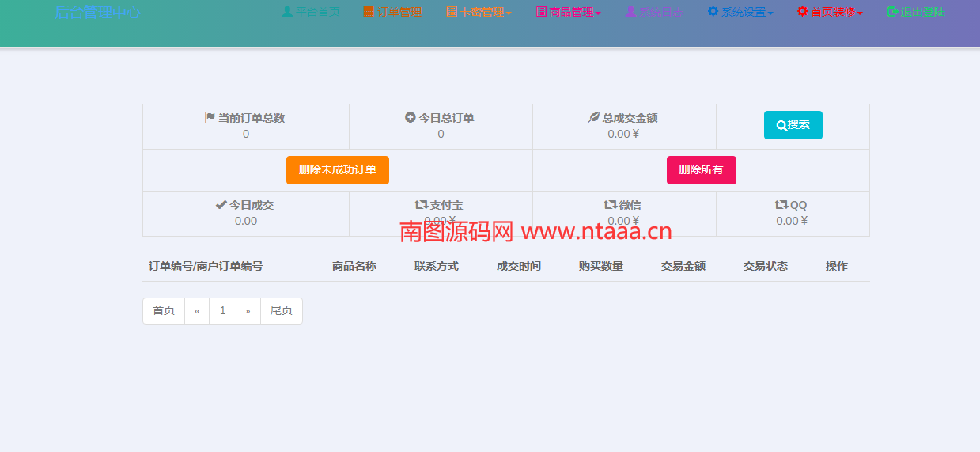Open the 系统日志 menu item
This screenshot has width=980, height=452.
pos(654,12)
